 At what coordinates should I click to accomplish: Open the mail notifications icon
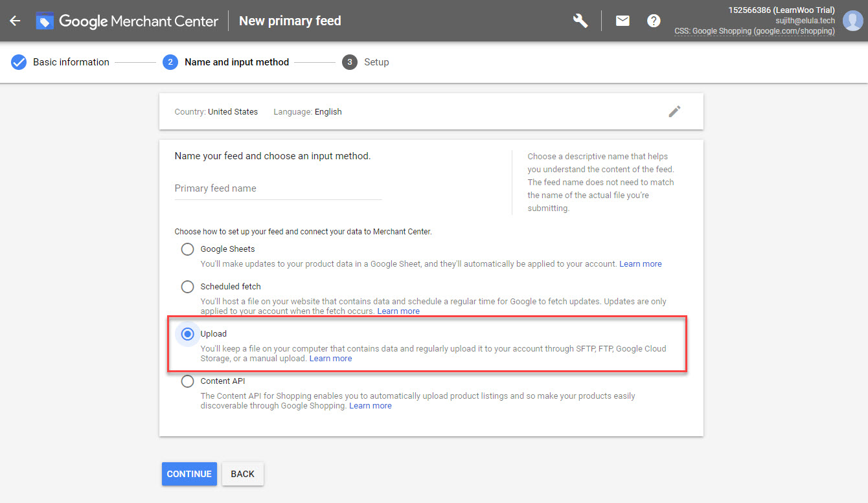[x=622, y=21]
